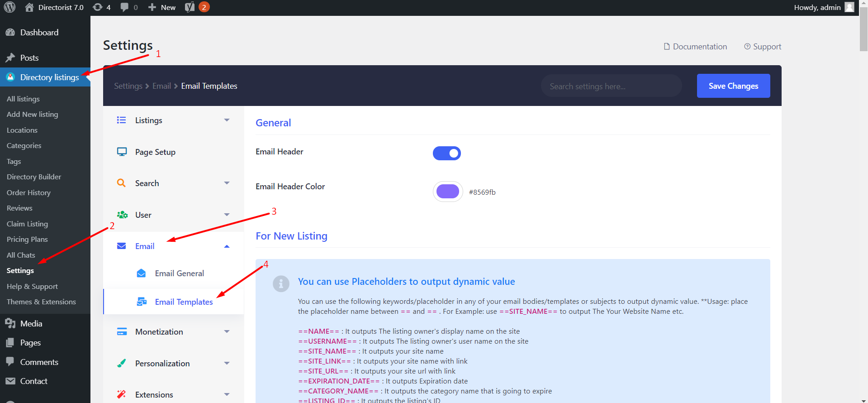Click the admin user avatar
Viewport: 868px width, 403px height.
point(849,7)
